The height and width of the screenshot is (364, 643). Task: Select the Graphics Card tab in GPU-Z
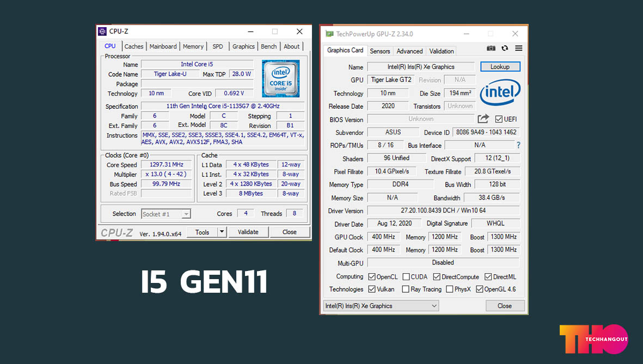345,50
